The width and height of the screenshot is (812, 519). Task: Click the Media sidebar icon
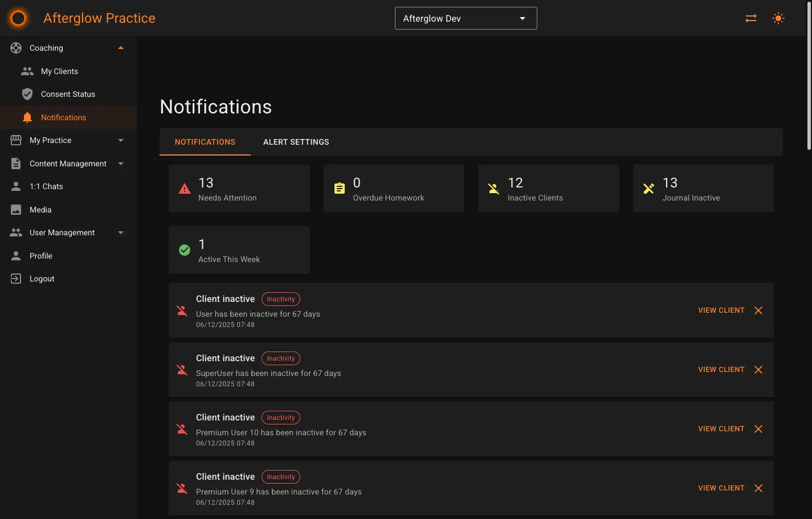(x=15, y=210)
